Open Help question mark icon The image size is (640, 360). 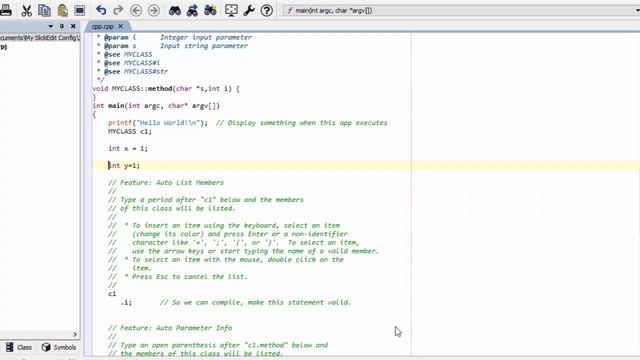[267, 11]
